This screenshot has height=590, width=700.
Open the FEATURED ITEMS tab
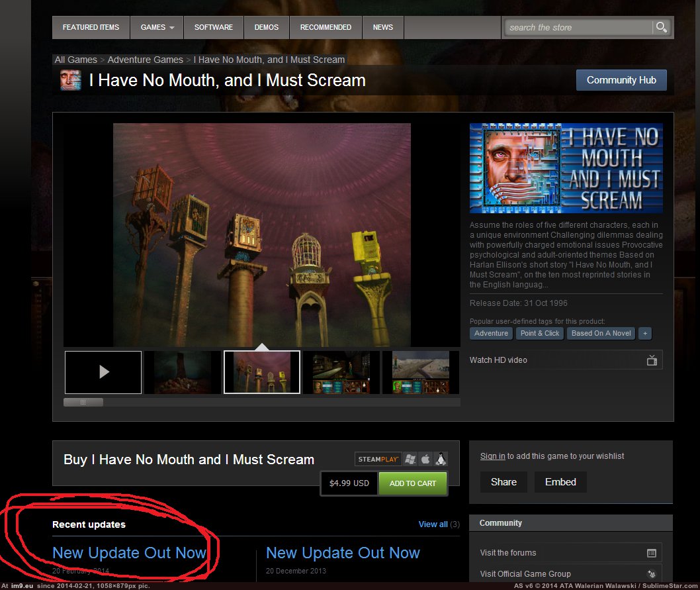pos(91,27)
